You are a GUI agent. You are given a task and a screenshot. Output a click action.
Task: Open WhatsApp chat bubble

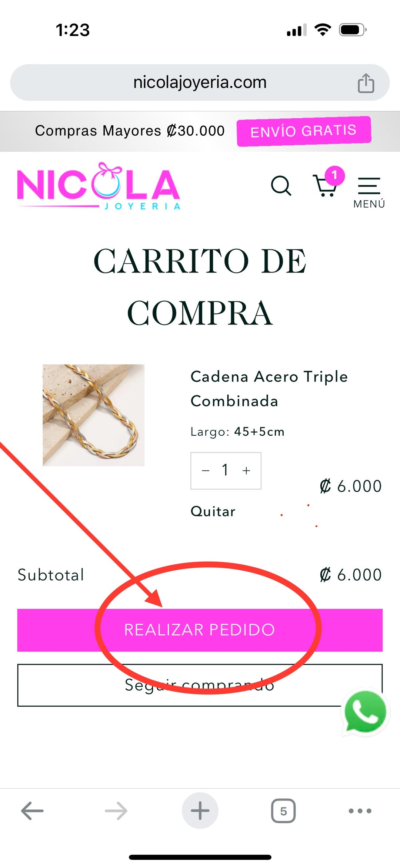click(365, 712)
